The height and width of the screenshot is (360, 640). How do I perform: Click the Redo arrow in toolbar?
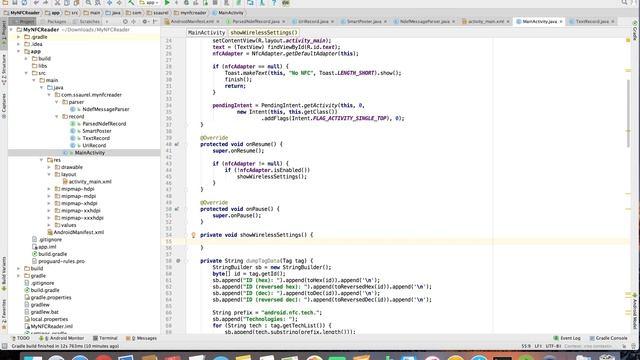pyautogui.click(x=46, y=3)
